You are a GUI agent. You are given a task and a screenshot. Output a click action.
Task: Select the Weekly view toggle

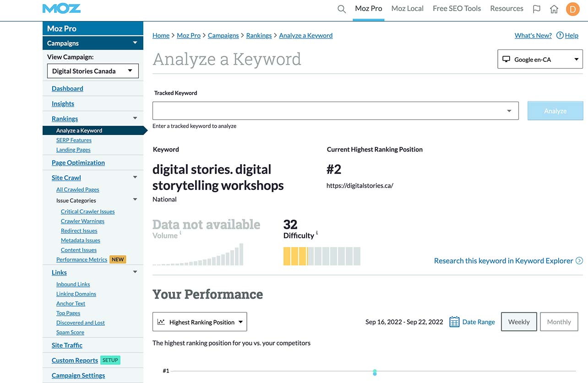(518, 322)
